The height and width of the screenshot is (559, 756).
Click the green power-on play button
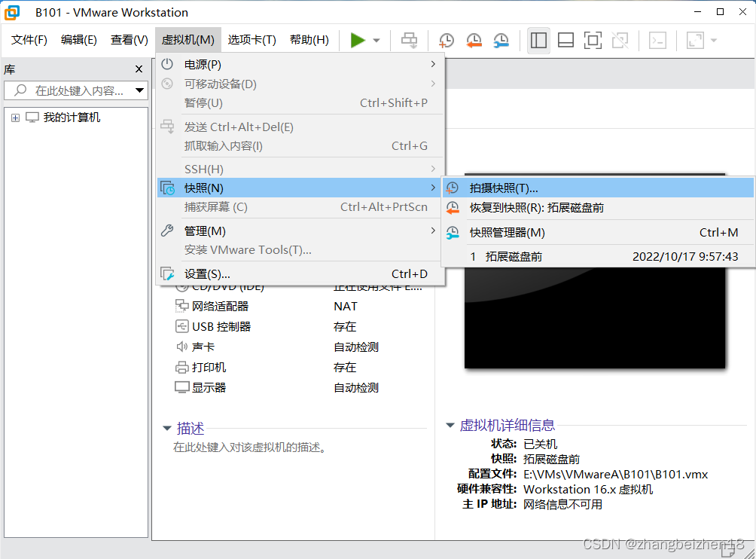tap(357, 40)
